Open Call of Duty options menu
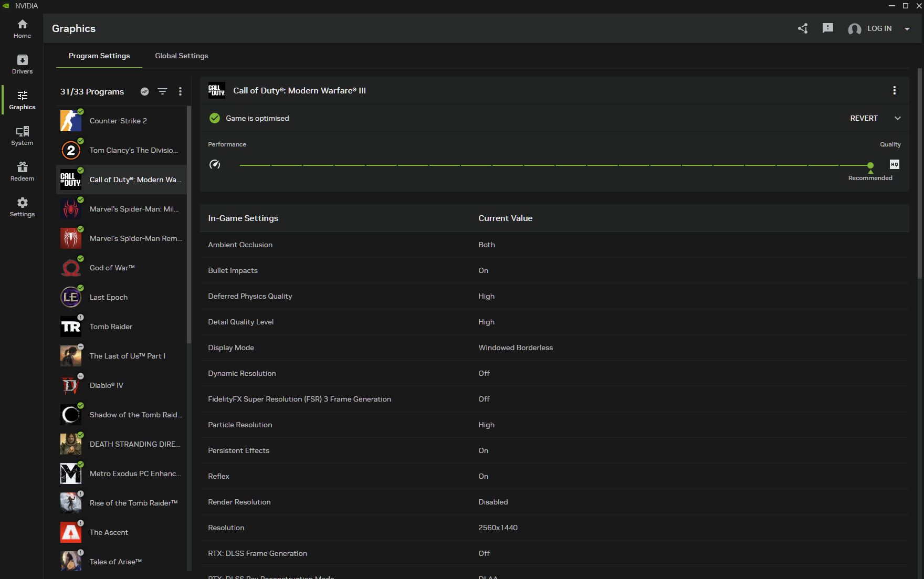The width and height of the screenshot is (924, 579). point(895,90)
